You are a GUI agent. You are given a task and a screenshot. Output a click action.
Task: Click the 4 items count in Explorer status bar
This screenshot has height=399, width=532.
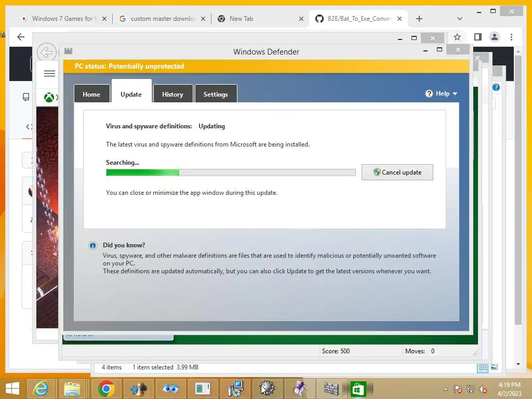pos(112,367)
